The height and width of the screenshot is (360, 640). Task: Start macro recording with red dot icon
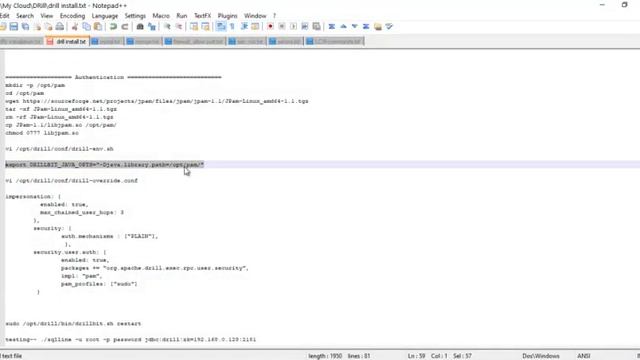(x=270, y=27)
